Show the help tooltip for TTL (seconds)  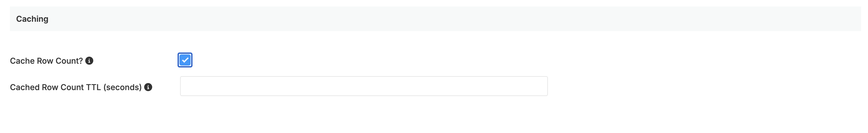point(148,87)
